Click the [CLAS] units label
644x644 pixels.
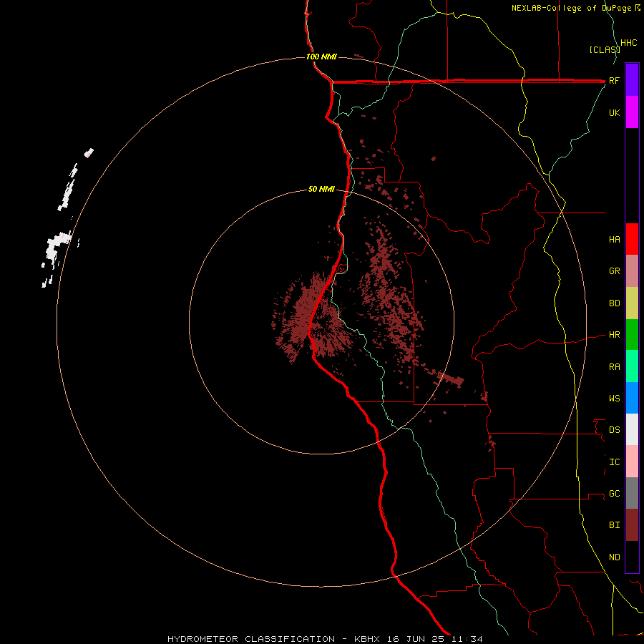point(604,50)
